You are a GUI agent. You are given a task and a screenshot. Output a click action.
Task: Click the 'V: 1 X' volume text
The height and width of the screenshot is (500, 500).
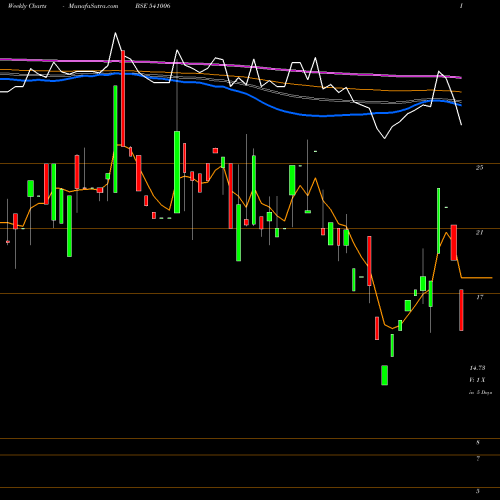click(x=477, y=380)
